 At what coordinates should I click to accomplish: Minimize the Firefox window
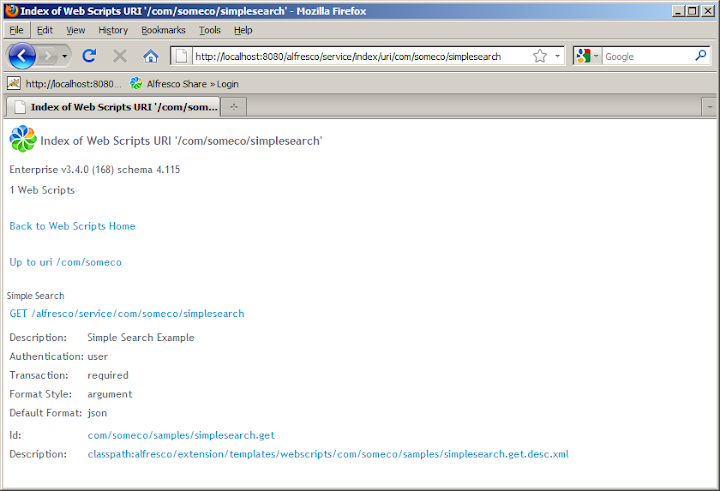tap(678, 11)
